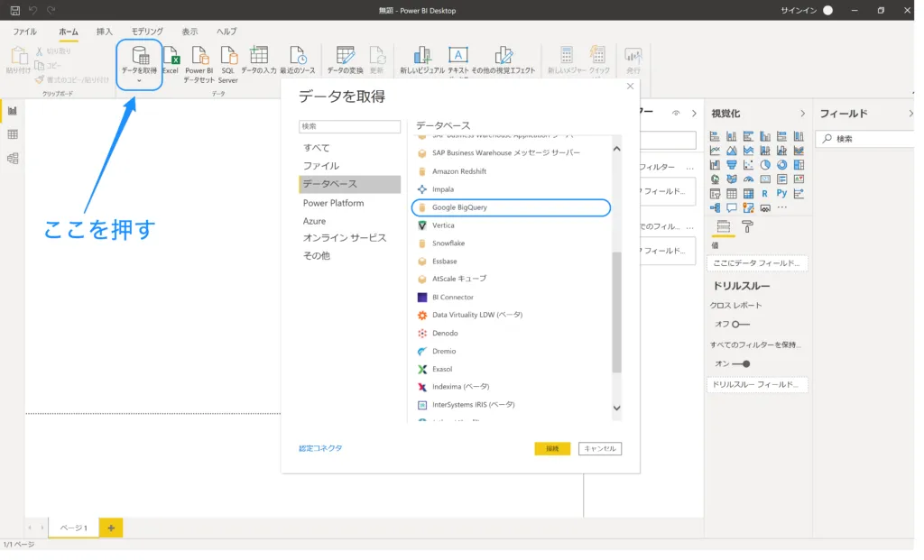This screenshot has width=924, height=560.
Task: Open the Enter Data (データの入力) tool
Action: click(259, 60)
